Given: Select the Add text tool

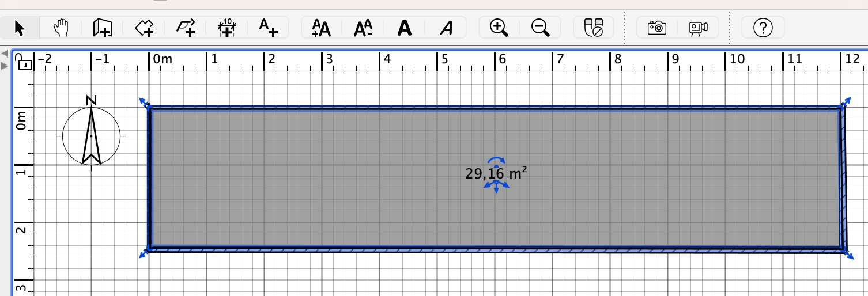Looking at the screenshot, I should click(269, 27).
